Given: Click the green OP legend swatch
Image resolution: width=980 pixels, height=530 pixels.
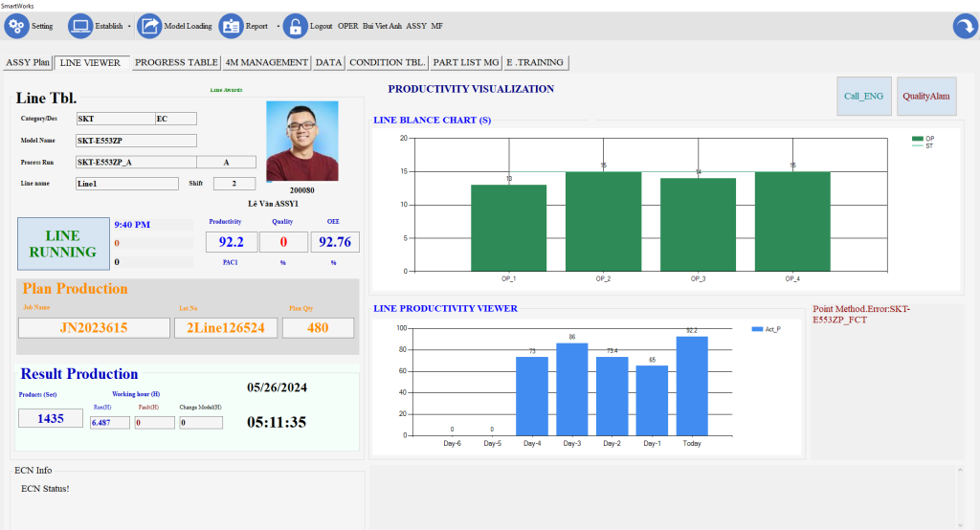Looking at the screenshot, I should (x=918, y=139).
